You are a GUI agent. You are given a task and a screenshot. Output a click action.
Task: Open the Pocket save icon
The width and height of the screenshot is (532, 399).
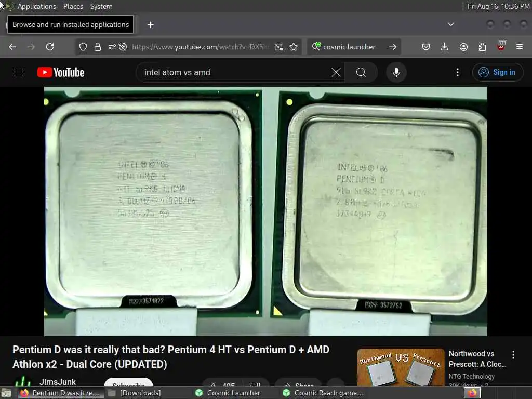pyautogui.click(x=426, y=47)
